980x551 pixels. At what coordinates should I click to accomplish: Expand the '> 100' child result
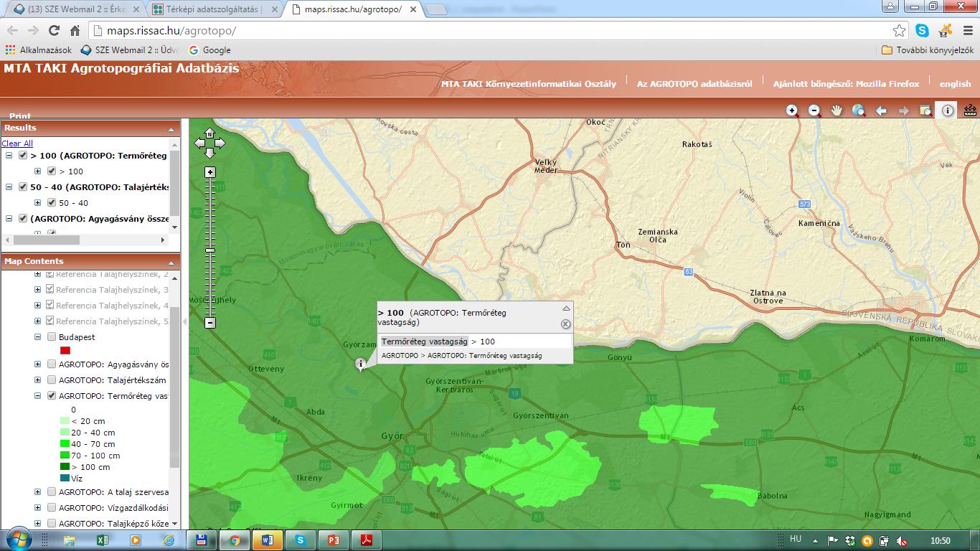tap(37, 171)
